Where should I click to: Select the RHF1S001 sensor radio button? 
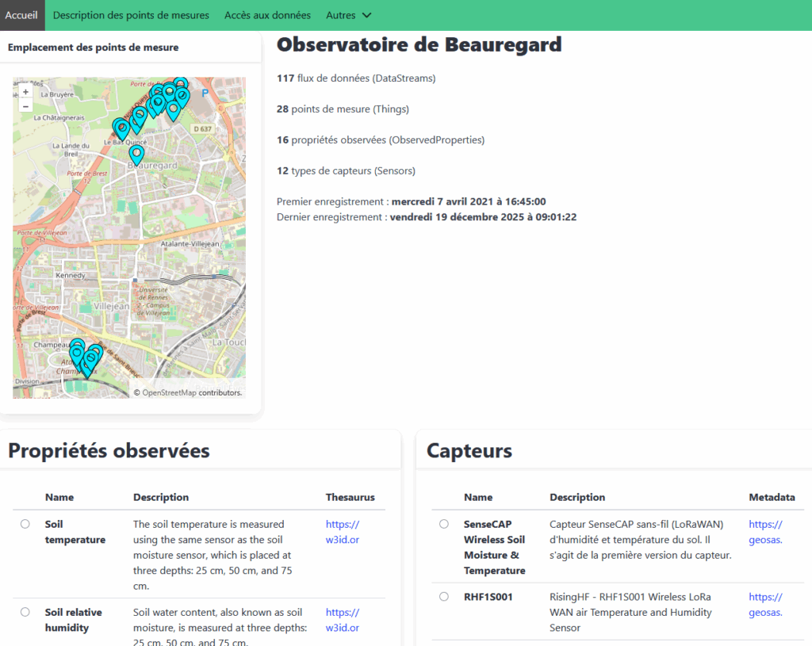click(443, 597)
